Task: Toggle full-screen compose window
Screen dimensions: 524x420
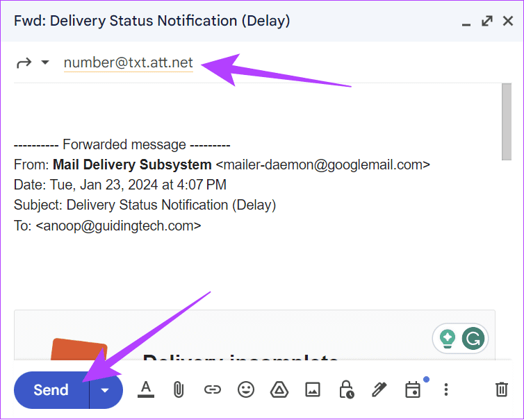Action: (487, 22)
